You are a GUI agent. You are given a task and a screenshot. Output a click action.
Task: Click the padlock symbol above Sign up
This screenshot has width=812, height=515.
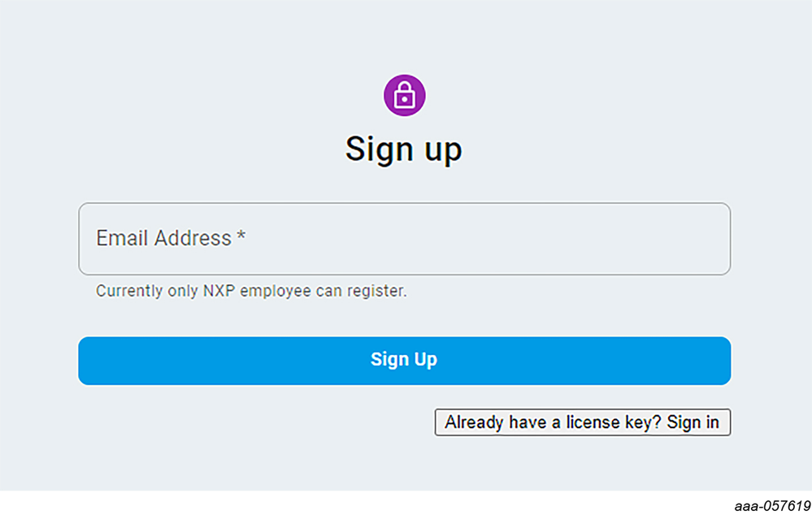pyautogui.click(x=404, y=96)
